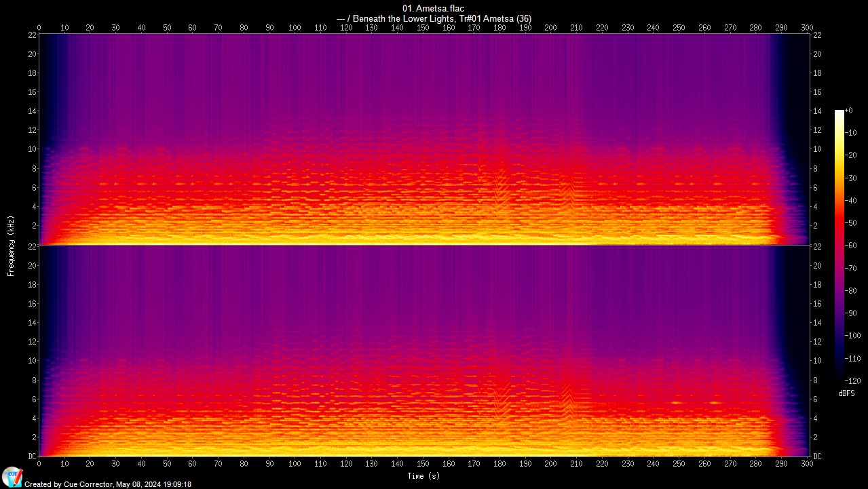Viewport: 868px width, 489px height.
Task: Select the 50 mark on bottom time axis
Action: tap(167, 465)
